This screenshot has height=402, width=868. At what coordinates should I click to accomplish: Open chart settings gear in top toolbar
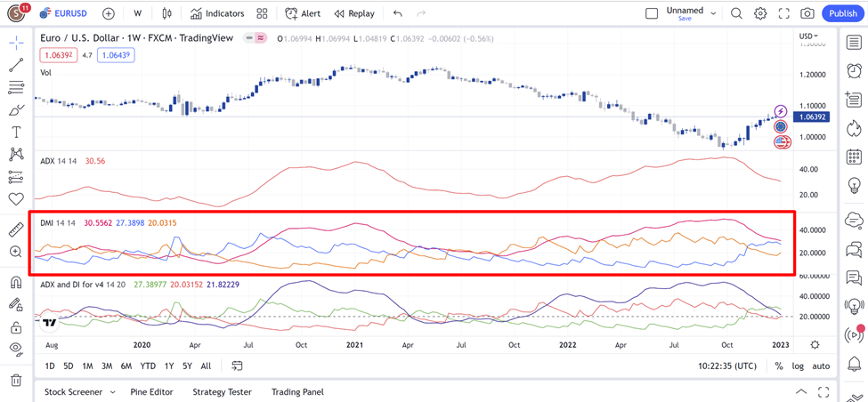point(760,13)
